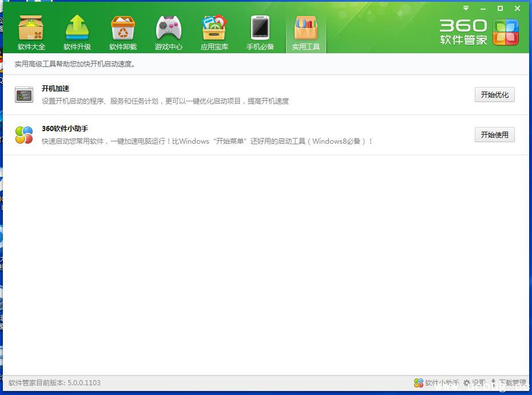The width and height of the screenshot is (532, 395).
Task: Open 手机必备 phone essentials icon
Action: point(260,32)
